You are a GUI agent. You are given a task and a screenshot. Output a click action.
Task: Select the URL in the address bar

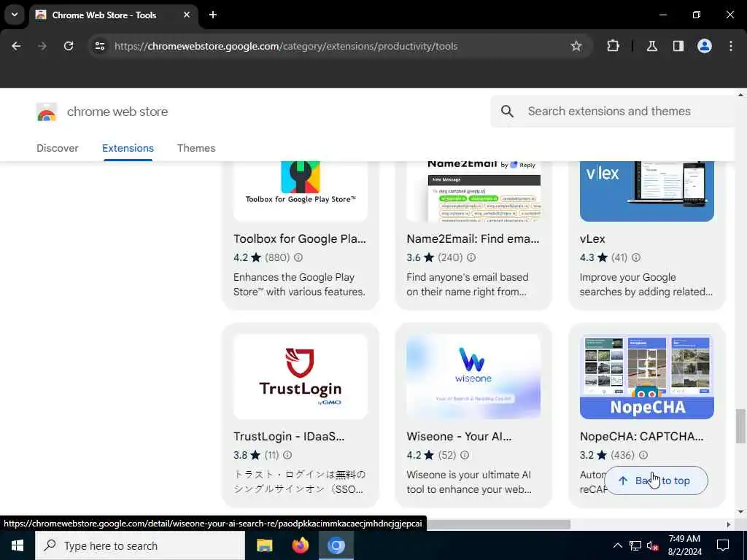click(x=286, y=46)
